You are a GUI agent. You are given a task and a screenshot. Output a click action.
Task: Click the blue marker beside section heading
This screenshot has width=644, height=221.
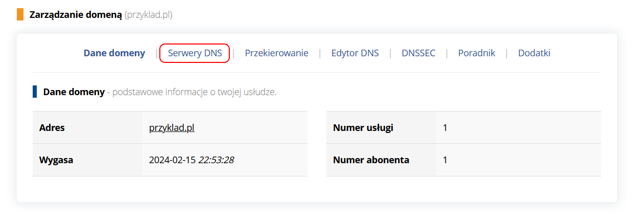tap(35, 92)
